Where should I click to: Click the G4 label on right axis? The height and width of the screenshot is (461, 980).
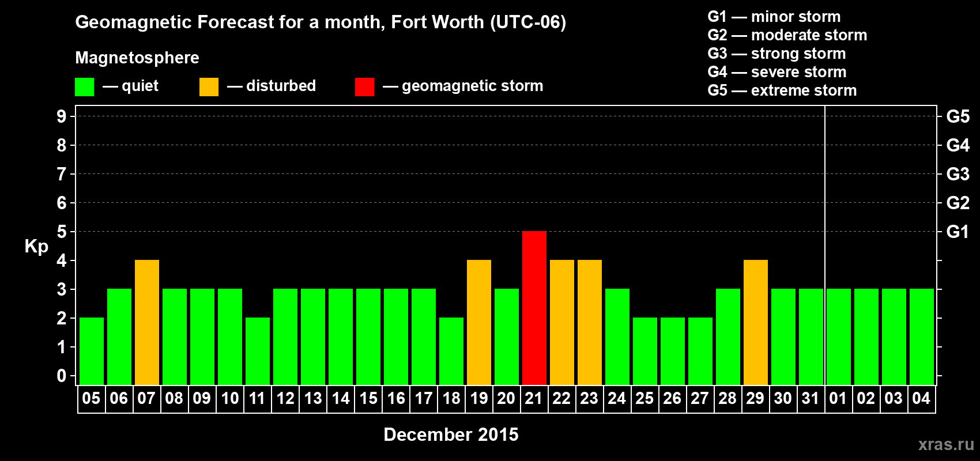pyautogui.click(x=958, y=145)
